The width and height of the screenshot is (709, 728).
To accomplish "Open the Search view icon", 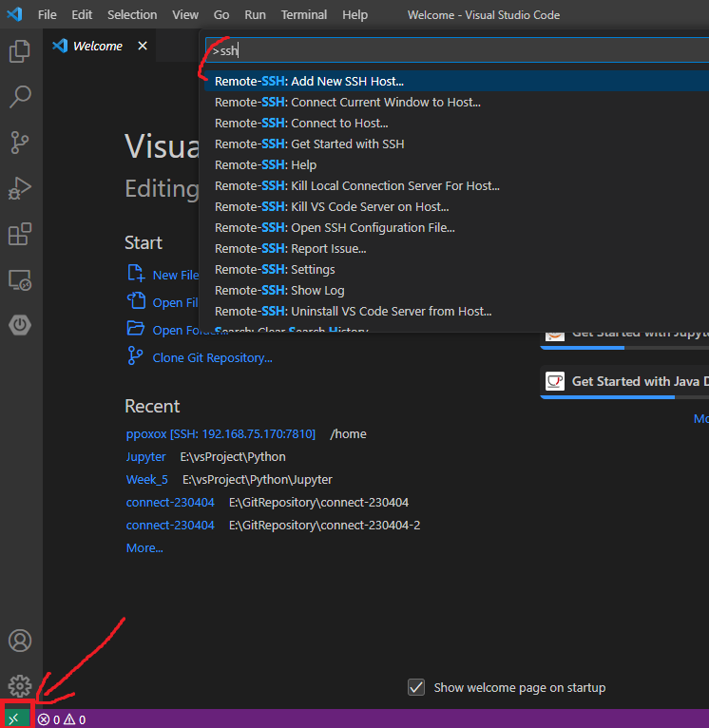I will pos(20,97).
